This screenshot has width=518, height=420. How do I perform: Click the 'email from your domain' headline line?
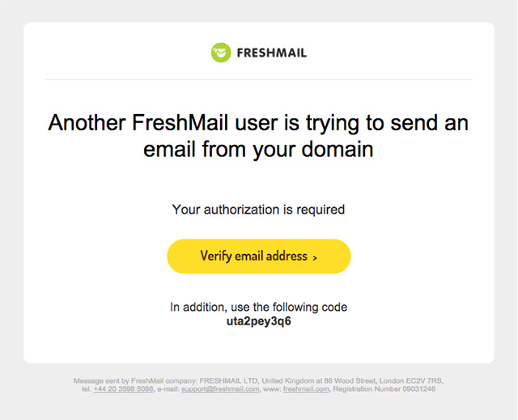(258, 149)
